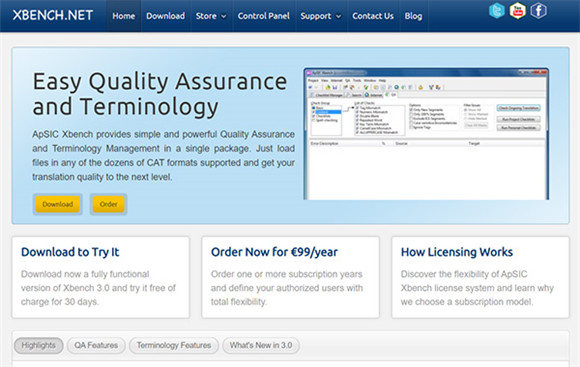Open the YouTube channel icon
Image resolution: width=580 pixels, height=367 pixels.
pyautogui.click(x=517, y=11)
